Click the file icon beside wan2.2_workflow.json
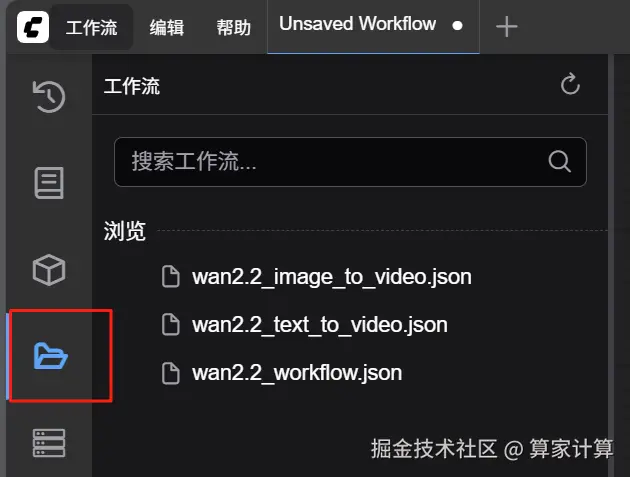 171,373
